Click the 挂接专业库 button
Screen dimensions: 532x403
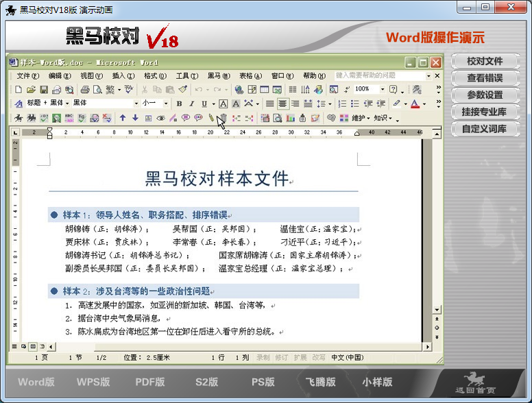pos(485,112)
